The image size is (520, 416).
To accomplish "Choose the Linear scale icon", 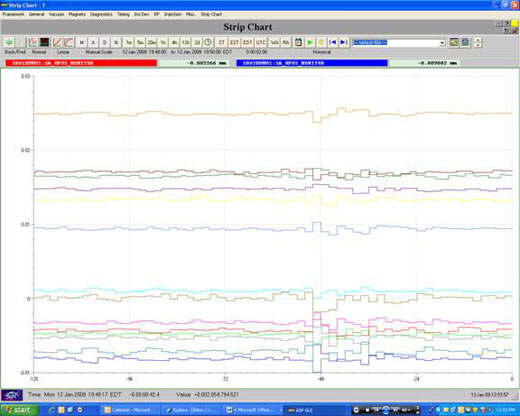I will 57,42.
